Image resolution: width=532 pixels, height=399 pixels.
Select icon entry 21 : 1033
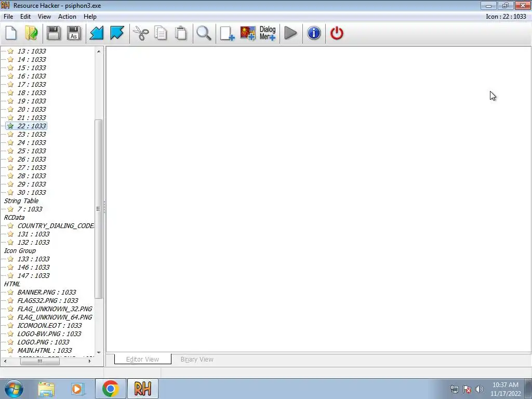pyautogui.click(x=32, y=118)
